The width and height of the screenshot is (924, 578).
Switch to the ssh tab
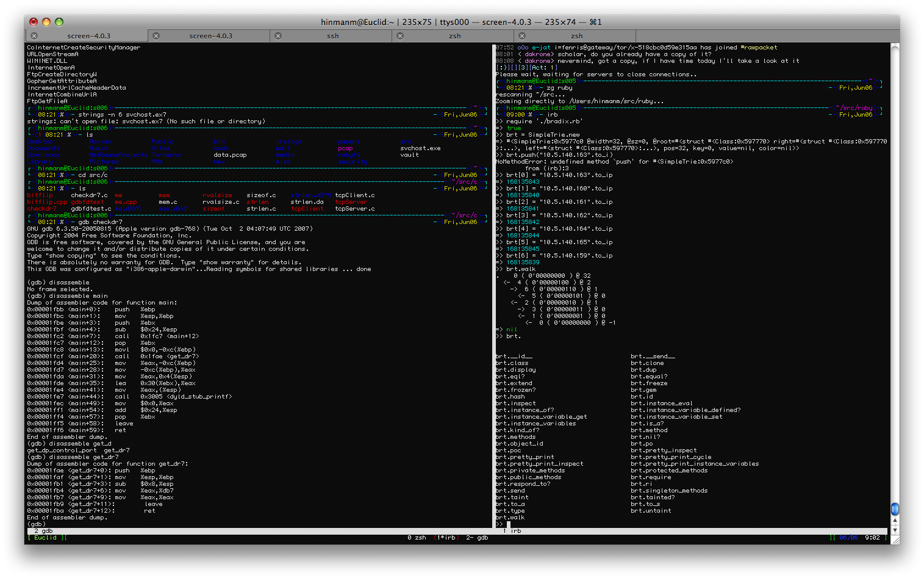coord(332,36)
